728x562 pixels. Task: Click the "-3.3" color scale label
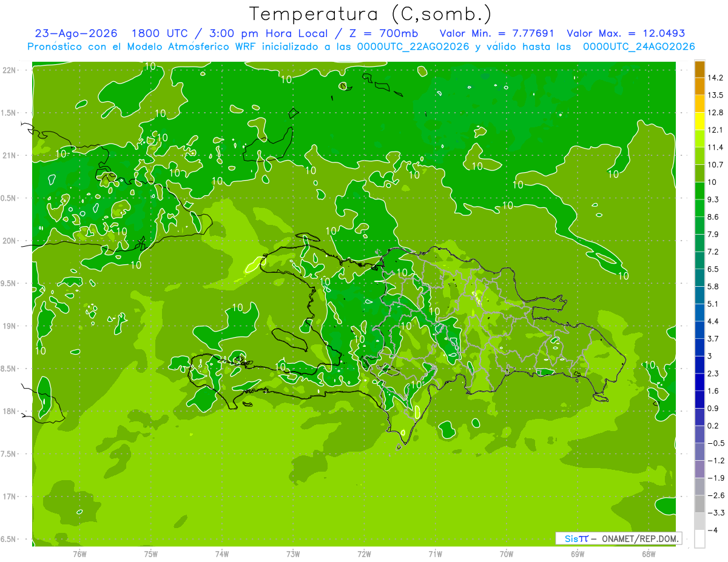pyautogui.click(x=715, y=513)
